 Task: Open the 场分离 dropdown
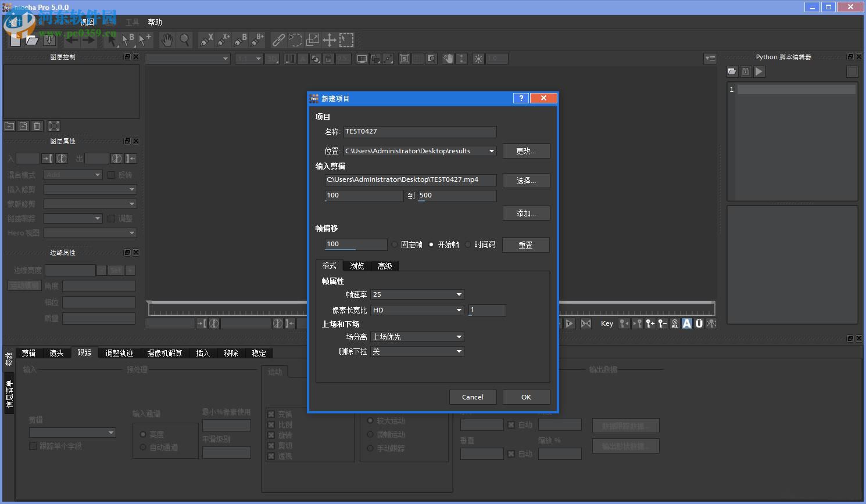pos(417,337)
